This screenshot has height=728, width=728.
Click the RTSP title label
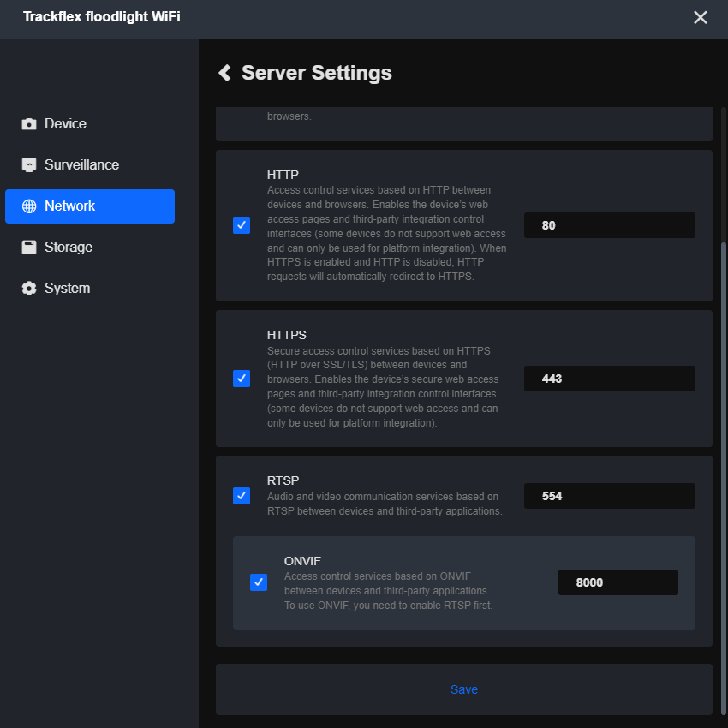click(x=283, y=480)
